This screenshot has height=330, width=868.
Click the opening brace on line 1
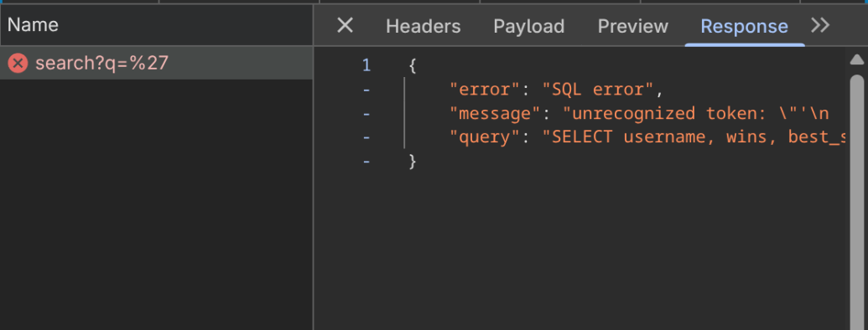pos(412,66)
